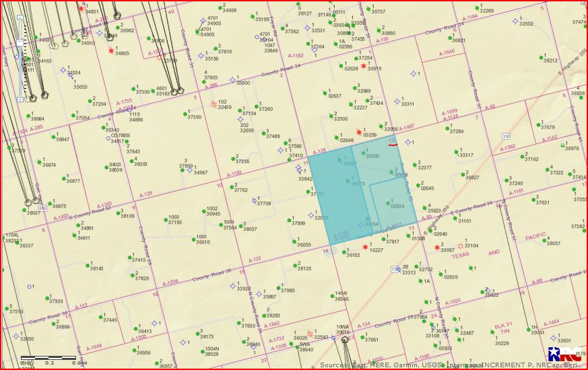This screenshot has width=588, height=370.
Task: Select diamond location symbol 32038
Action: 311,215
